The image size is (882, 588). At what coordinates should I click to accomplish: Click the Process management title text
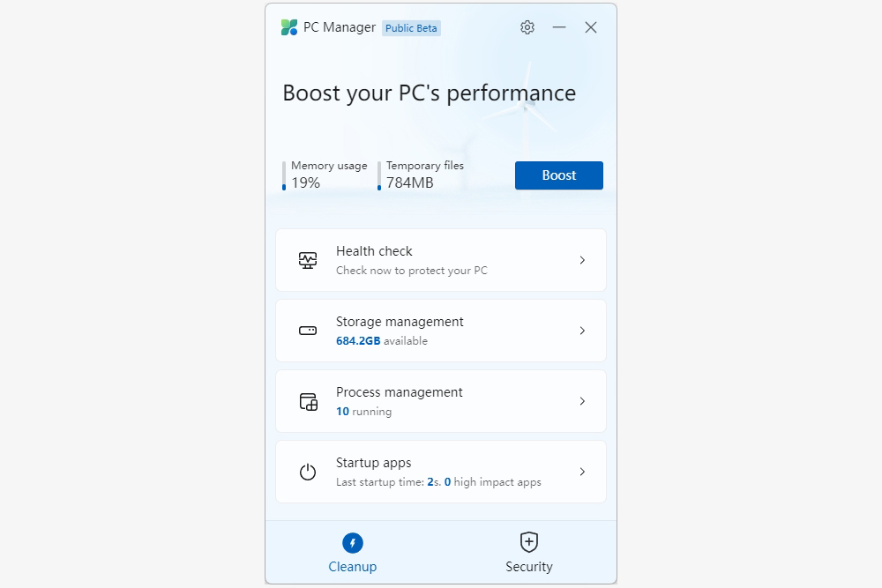tap(399, 392)
